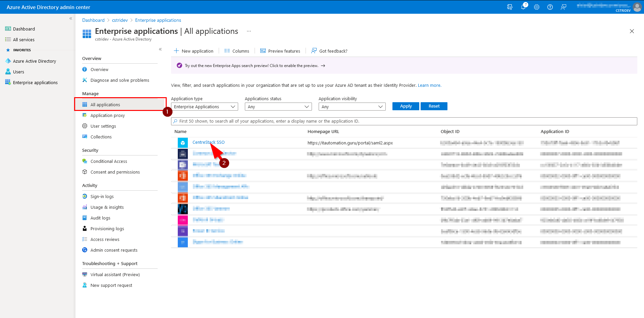Click the Reset button
This screenshot has width=644, height=318.
point(434,106)
